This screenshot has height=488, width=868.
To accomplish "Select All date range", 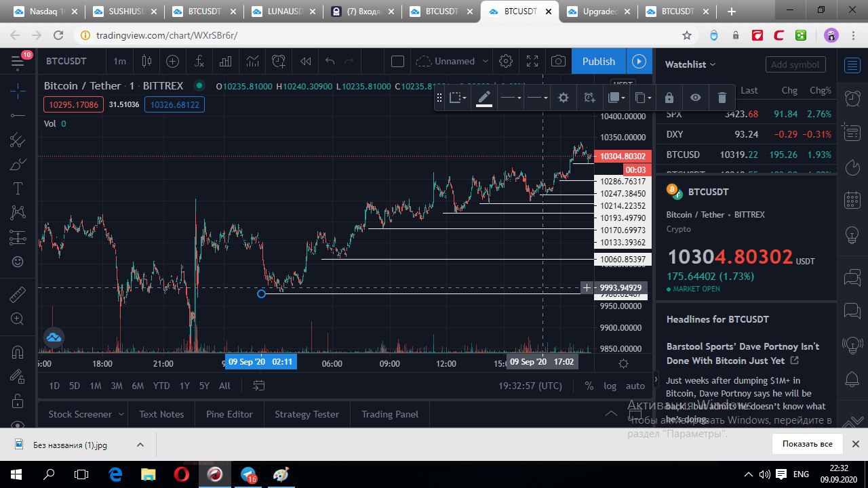I will (224, 386).
